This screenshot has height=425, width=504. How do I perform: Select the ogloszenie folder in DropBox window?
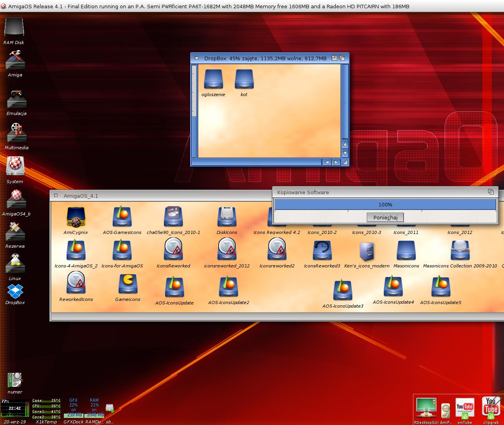(x=214, y=80)
